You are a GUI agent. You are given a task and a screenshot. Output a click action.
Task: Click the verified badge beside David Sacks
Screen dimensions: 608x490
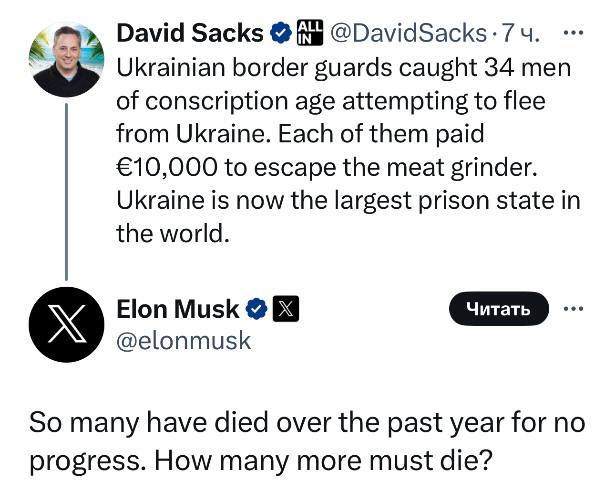tap(281, 33)
